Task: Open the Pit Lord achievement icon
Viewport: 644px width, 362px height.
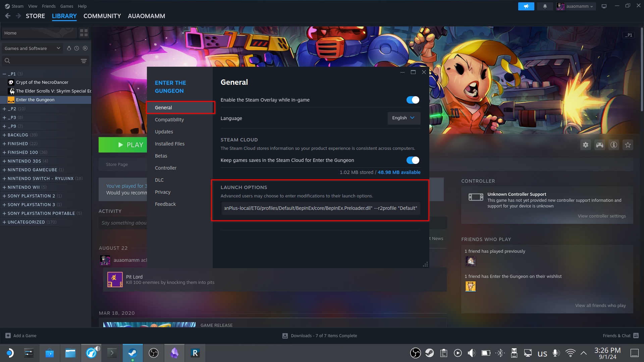Action: point(115,280)
